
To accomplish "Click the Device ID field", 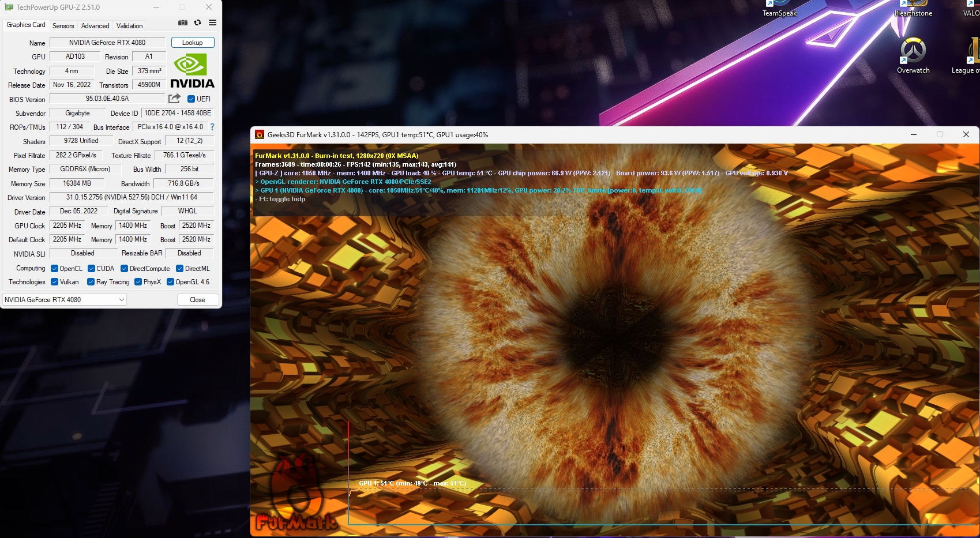I will [178, 113].
